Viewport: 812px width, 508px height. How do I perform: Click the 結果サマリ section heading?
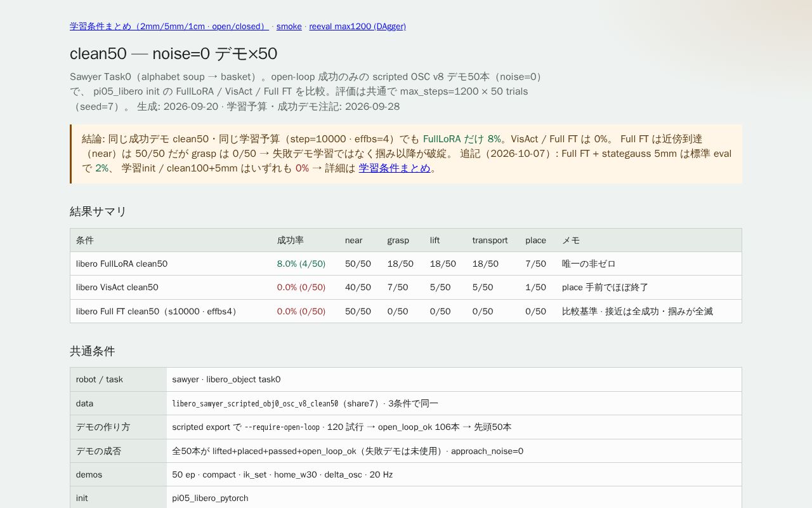[98, 211]
